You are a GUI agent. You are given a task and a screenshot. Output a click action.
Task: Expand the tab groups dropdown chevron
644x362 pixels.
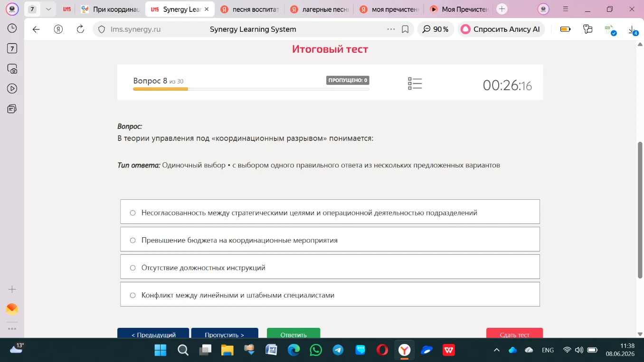pos(48,9)
